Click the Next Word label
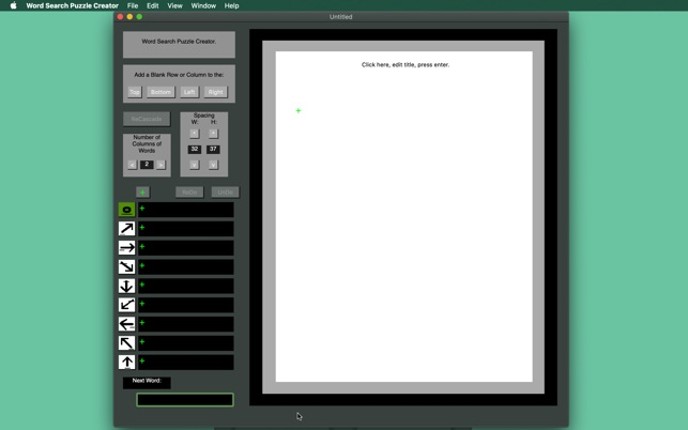This screenshot has height=430, width=688. (147, 381)
